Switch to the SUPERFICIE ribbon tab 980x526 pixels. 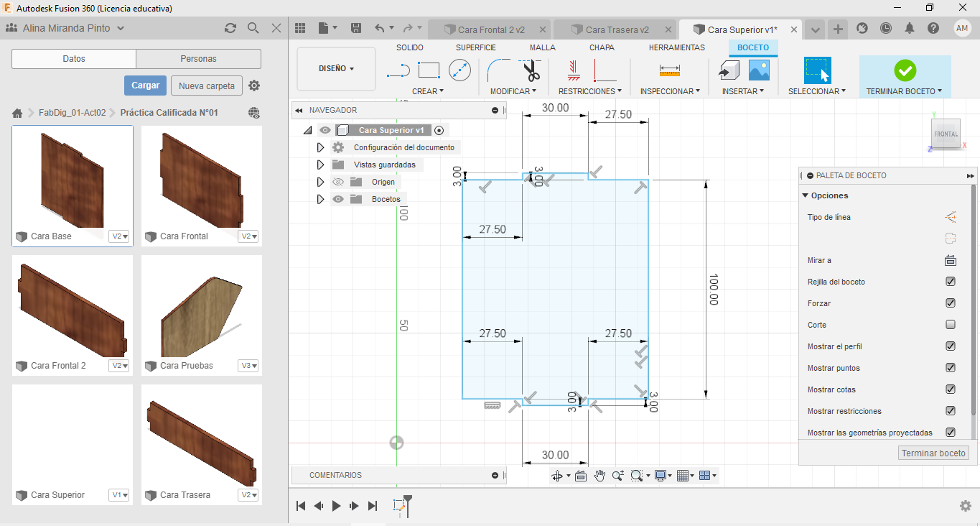coord(475,47)
